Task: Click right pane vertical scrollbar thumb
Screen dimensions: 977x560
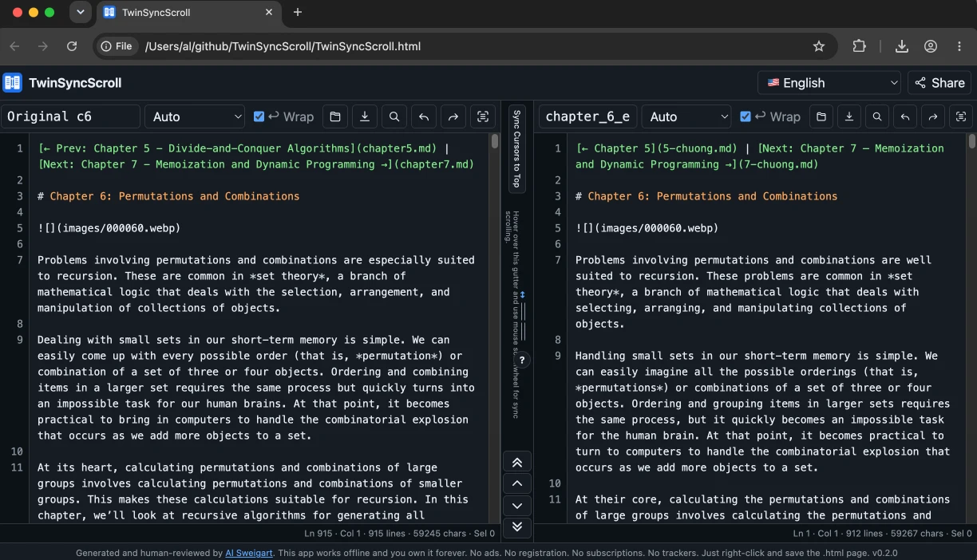Action: (x=972, y=141)
